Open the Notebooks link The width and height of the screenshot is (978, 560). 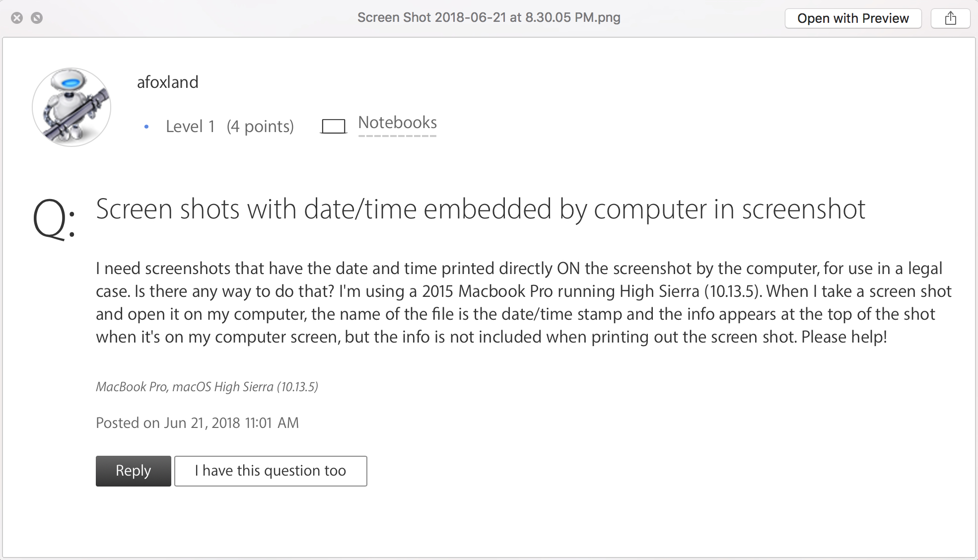pos(397,123)
